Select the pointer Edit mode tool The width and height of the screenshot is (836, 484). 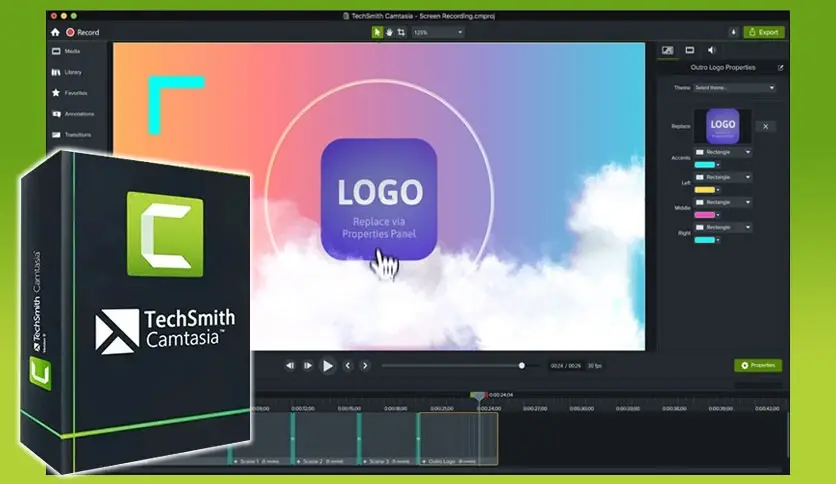click(377, 32)
